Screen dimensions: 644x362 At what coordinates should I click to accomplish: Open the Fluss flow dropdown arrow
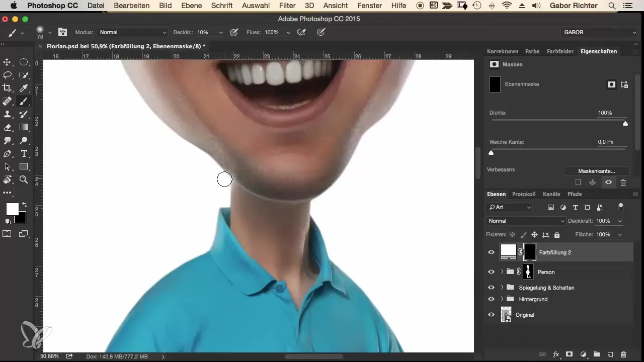pos(288,33)
